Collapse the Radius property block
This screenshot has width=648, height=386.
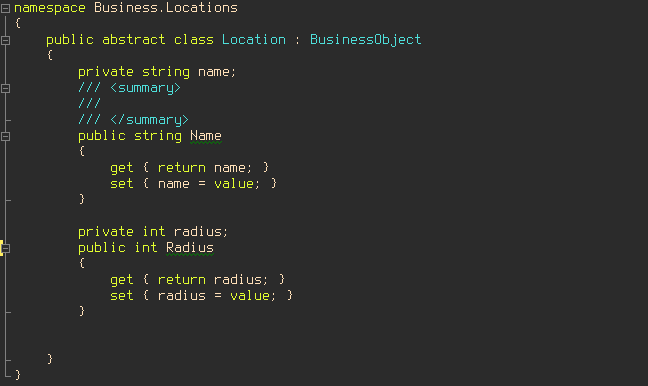pos(5,248)
